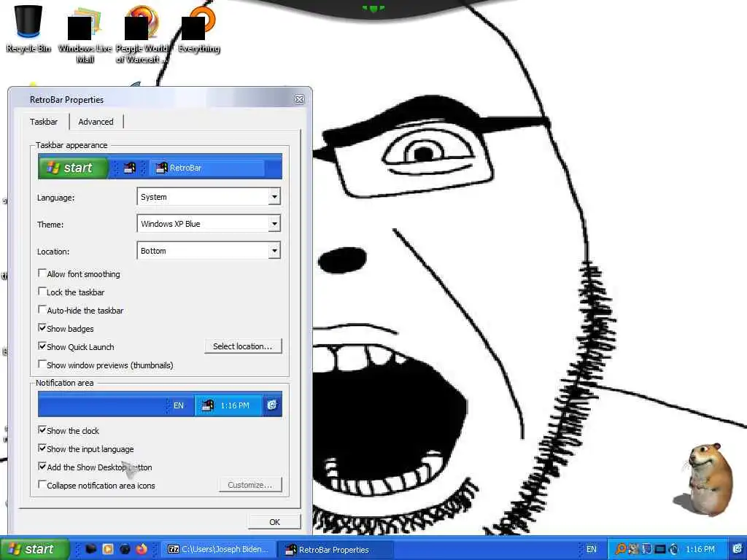Screen dimensions: 747x560
Task: Toggle Show the input language
Action: coord(42,448)
